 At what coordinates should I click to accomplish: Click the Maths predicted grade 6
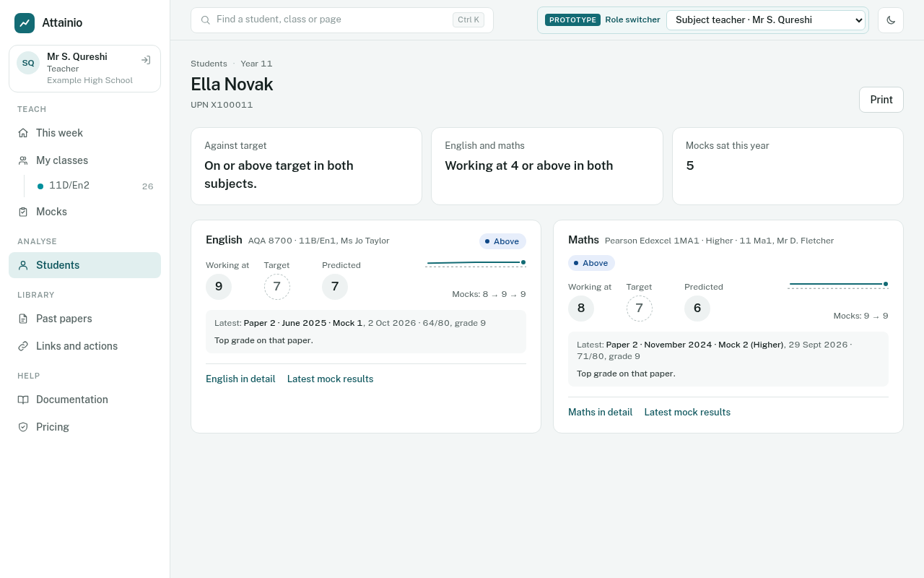tap(697, 309)
